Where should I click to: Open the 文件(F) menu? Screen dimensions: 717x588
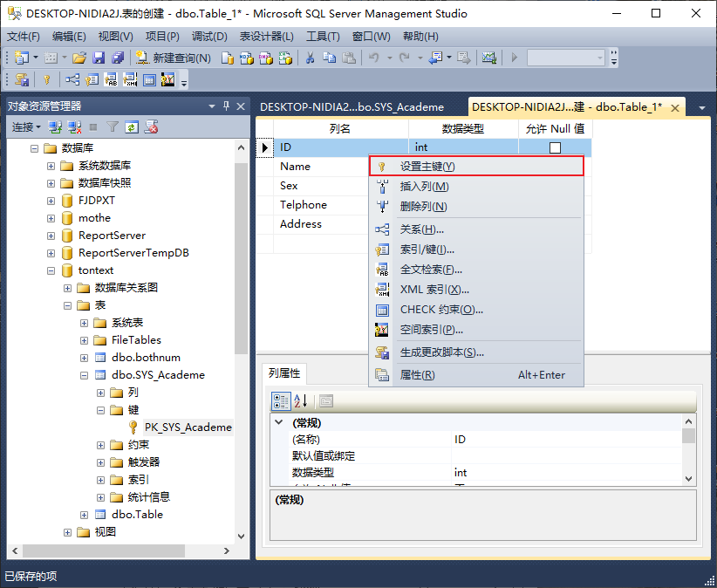[24, 36]
